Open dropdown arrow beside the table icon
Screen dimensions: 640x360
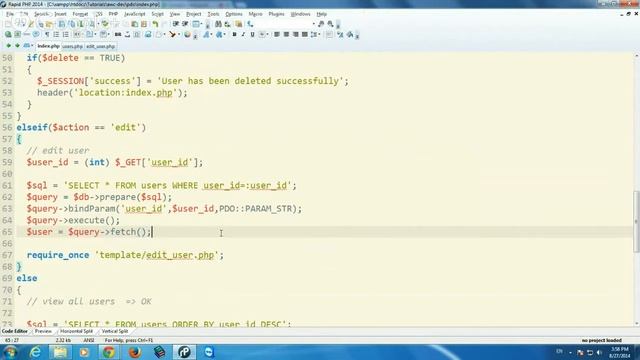point(202,24)
